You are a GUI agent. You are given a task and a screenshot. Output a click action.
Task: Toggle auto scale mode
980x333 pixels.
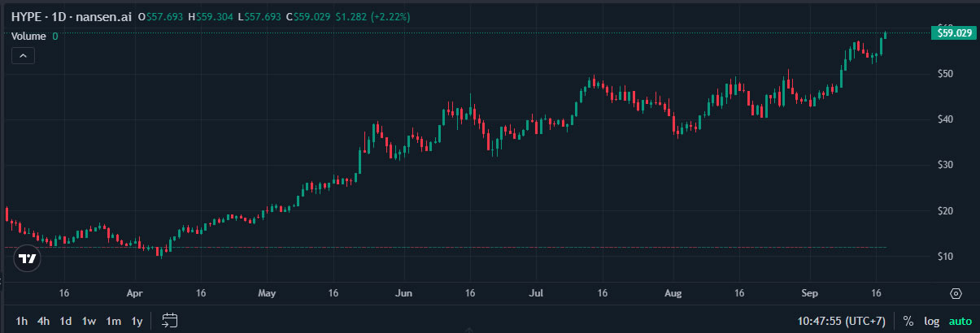click(960, 321)
